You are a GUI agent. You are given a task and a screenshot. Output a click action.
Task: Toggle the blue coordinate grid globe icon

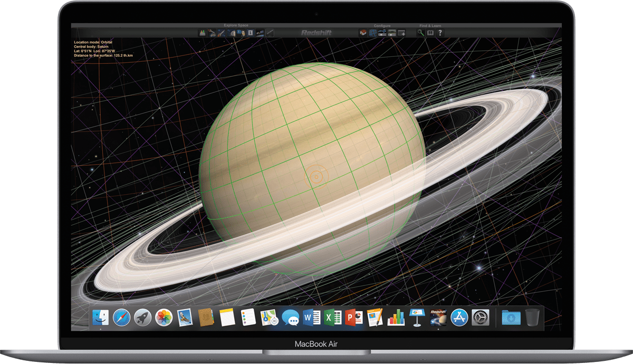tap(372, 33)
